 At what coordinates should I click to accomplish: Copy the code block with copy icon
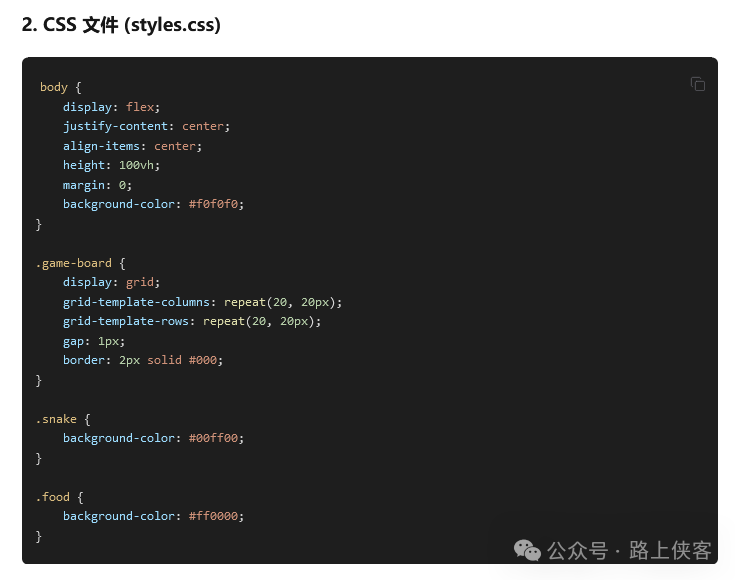tap(698, 84)
